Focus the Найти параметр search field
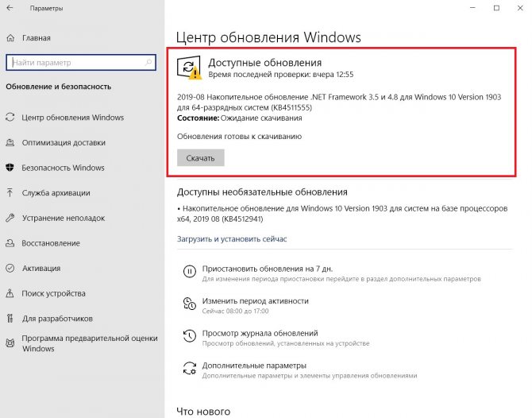The height and width of the screenshot is (418, 532). click(x=81, y=63)
